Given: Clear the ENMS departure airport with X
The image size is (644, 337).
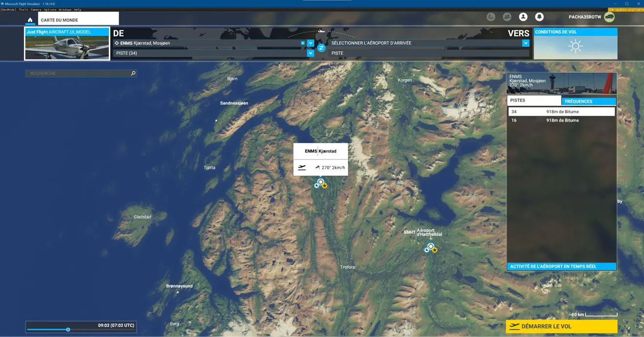Looking at the screenshot, I should click(303, 43).
